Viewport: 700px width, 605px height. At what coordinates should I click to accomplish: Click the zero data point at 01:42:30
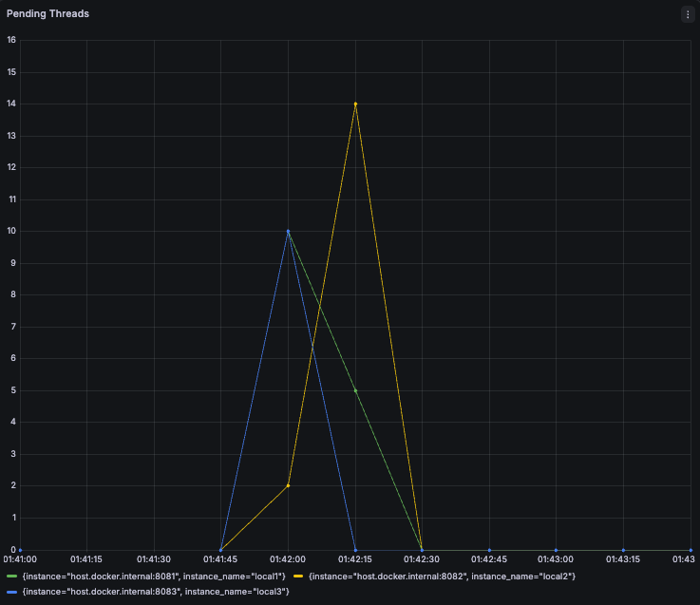point(422,550)
